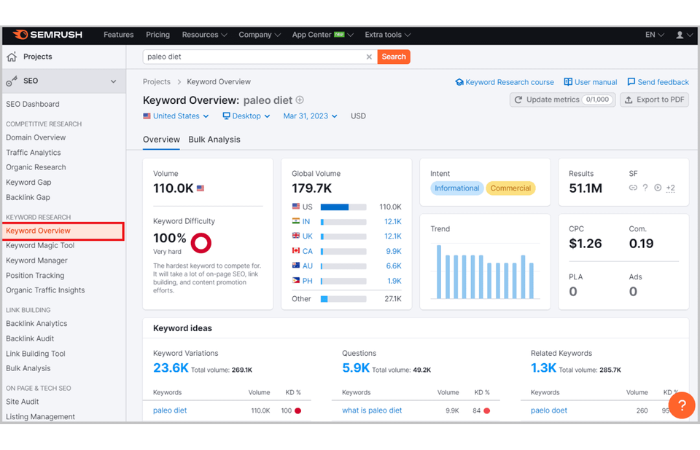Click the Australia flag in global volume

[296, 265]
